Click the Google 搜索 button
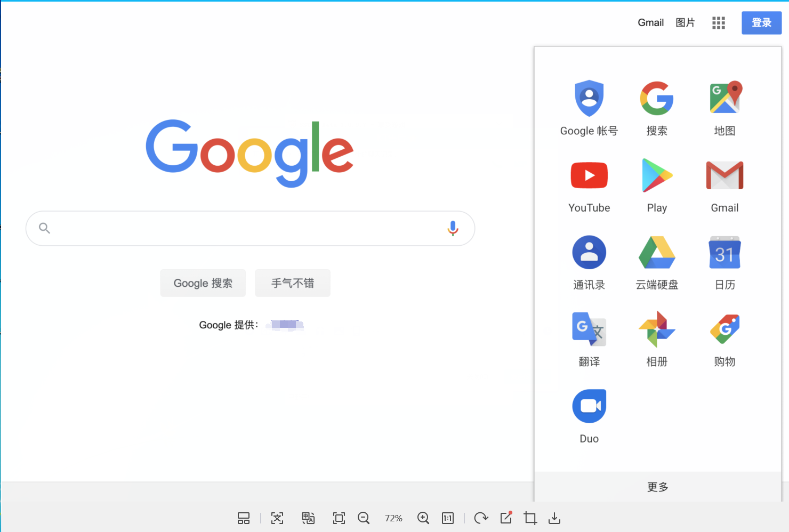This screenshot has height=532, width=789. point(203,283)
